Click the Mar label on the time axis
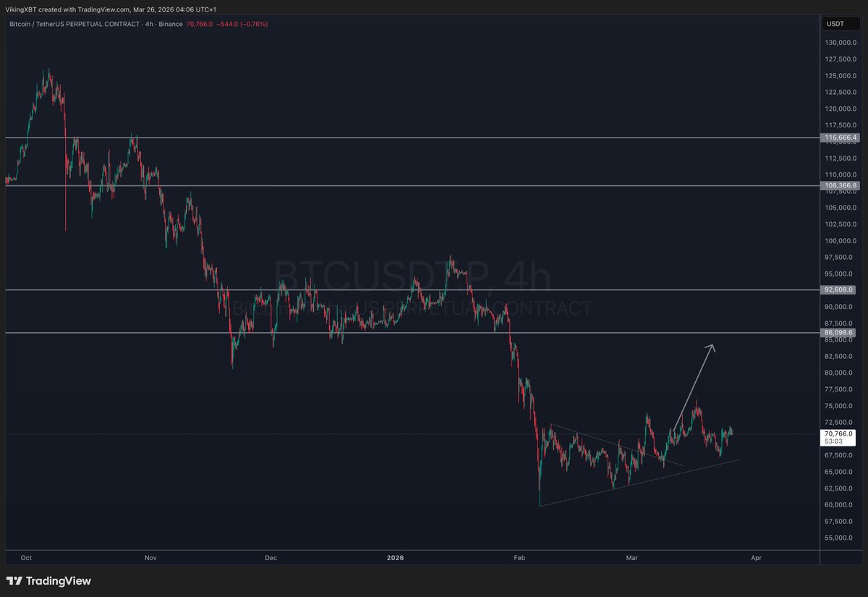This screenshot has height=597, width=868. point(633,558)
